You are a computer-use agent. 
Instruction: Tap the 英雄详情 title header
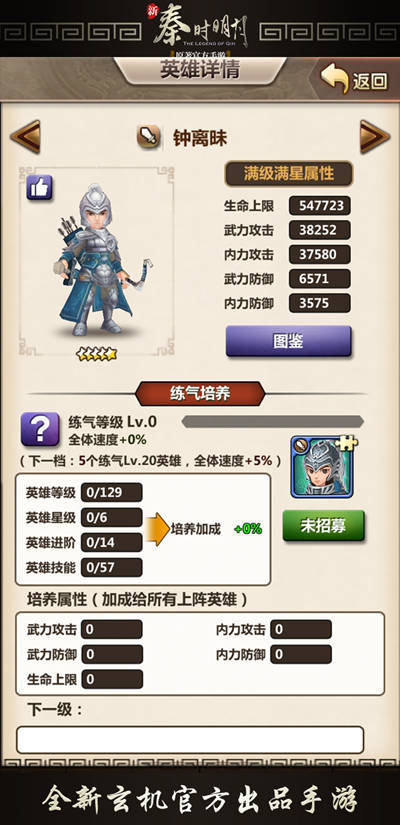point(200,71)
